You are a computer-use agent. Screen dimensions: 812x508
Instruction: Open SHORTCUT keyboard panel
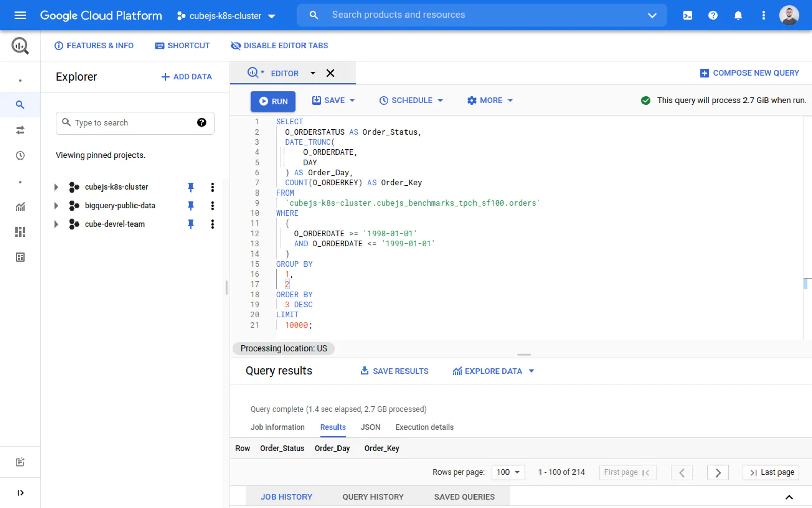click(182, 46)
